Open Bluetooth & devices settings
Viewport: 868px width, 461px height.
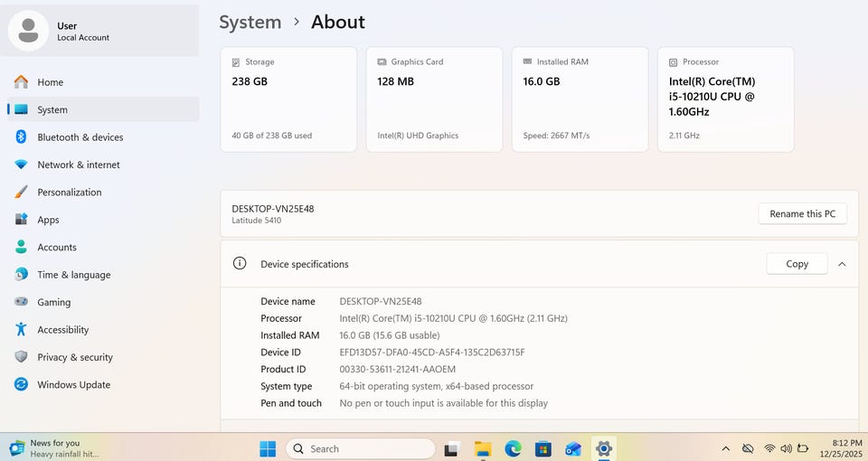[80, 137]
